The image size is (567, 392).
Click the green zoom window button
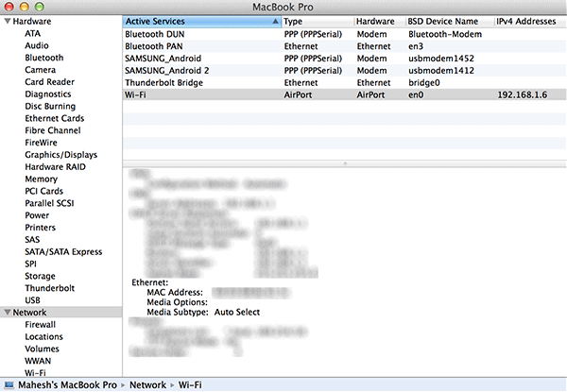[x=40, y=7]
